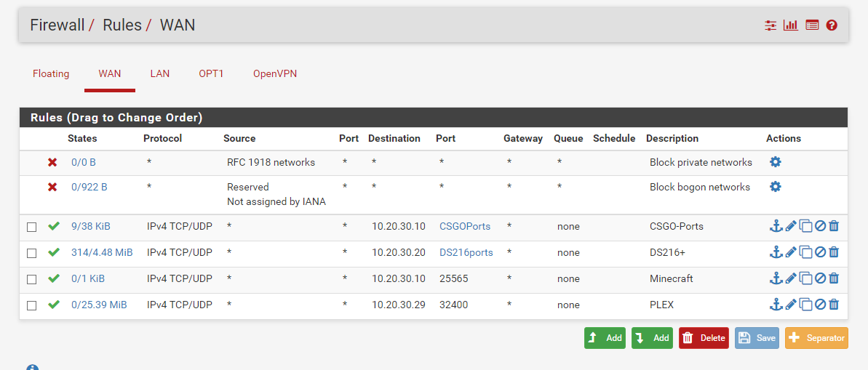The width and height of the screenshot is (868, 370).
Task: Click the RFC 1918 networks source text
Action: [x=271, y=163]
